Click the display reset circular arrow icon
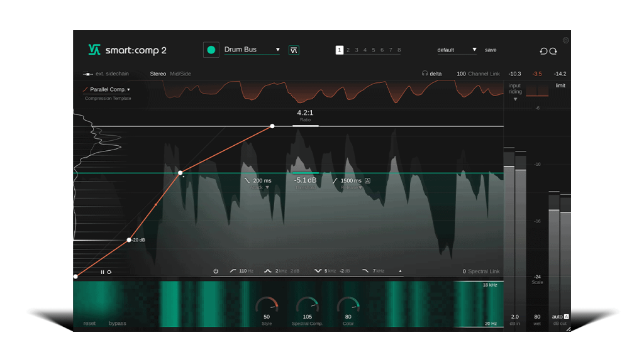 [x=109, y=272]
